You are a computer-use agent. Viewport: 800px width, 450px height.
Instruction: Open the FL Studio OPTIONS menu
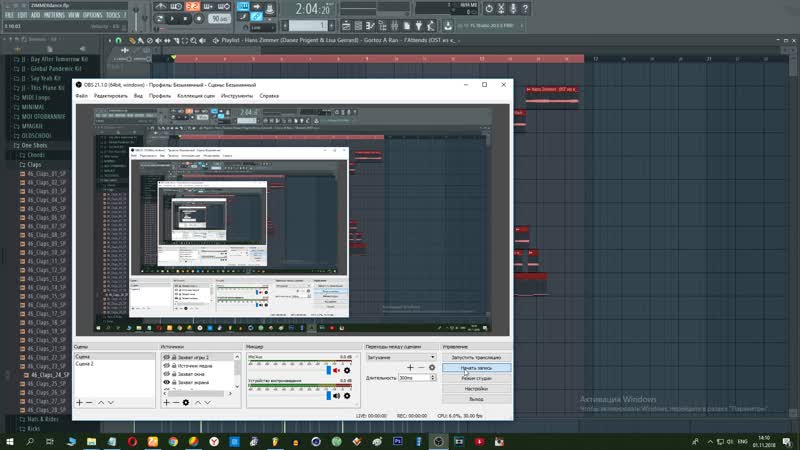point(92,15)
